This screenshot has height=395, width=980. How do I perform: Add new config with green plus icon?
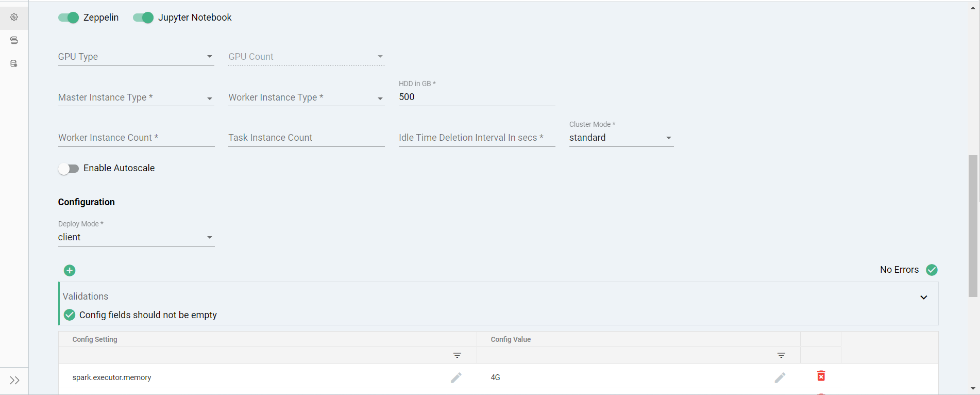[70, 271]
